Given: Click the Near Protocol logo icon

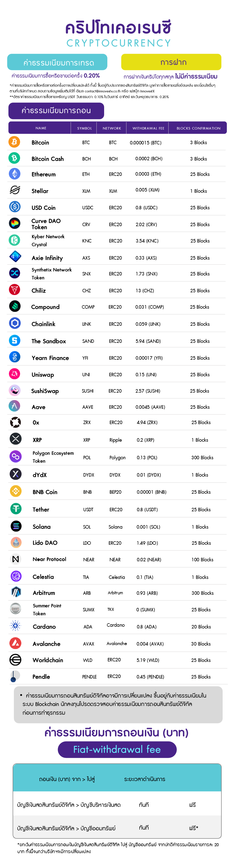Looking at the screenshot, I should pyautogui.click(x=16, y=559).
